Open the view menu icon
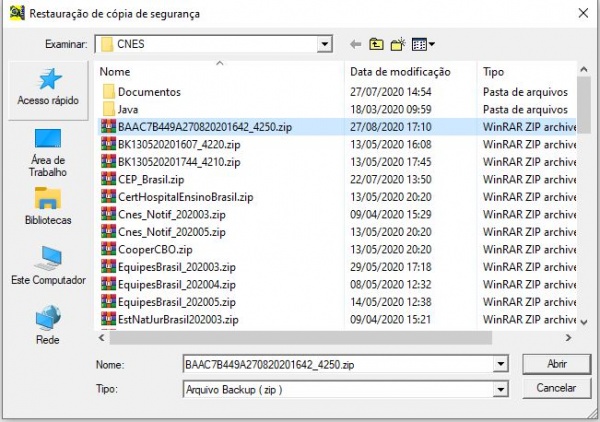The image size is (600, 422). [x=423, y=44]
